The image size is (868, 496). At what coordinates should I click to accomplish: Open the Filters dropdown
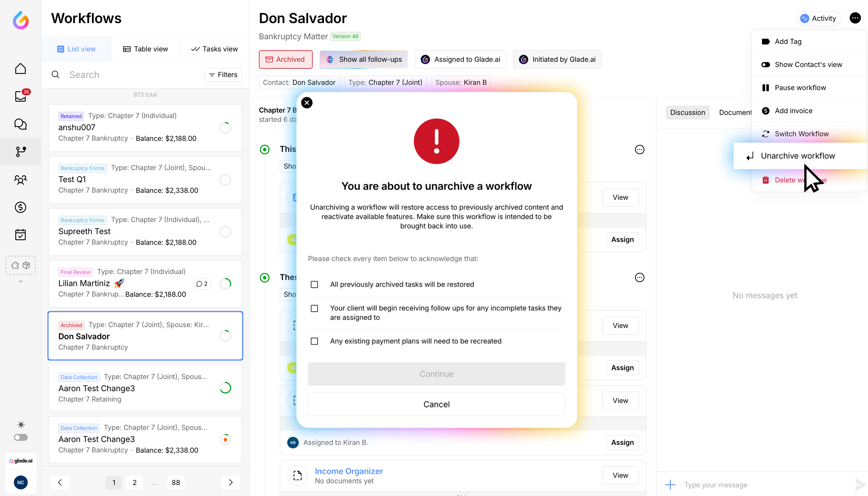(223, 74)
